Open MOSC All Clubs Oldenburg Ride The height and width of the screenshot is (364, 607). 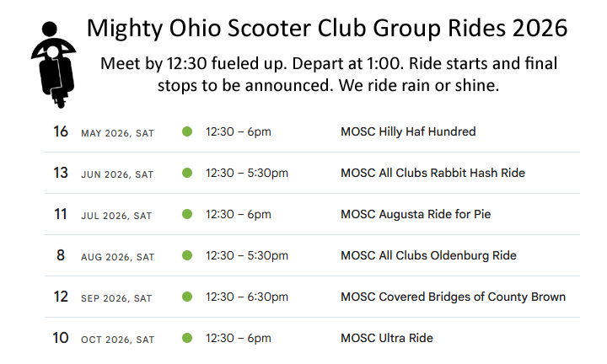click(428, 255)
